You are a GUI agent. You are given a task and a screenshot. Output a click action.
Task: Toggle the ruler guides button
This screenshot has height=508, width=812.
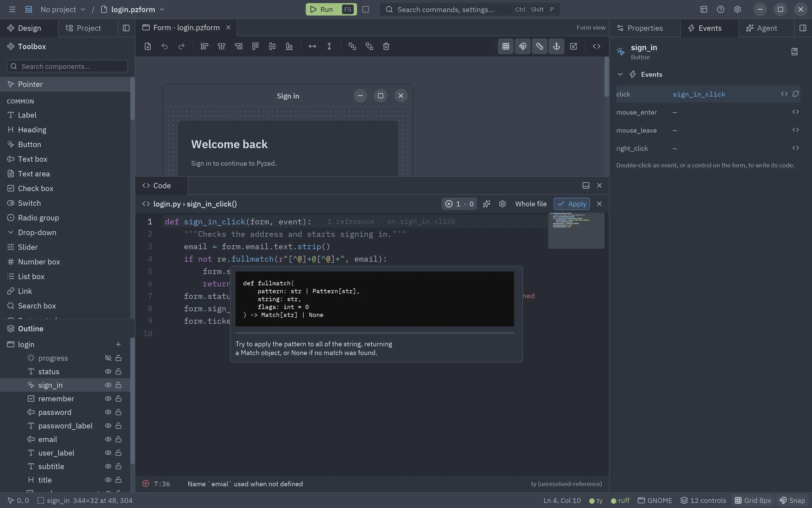tap(540, 46)
